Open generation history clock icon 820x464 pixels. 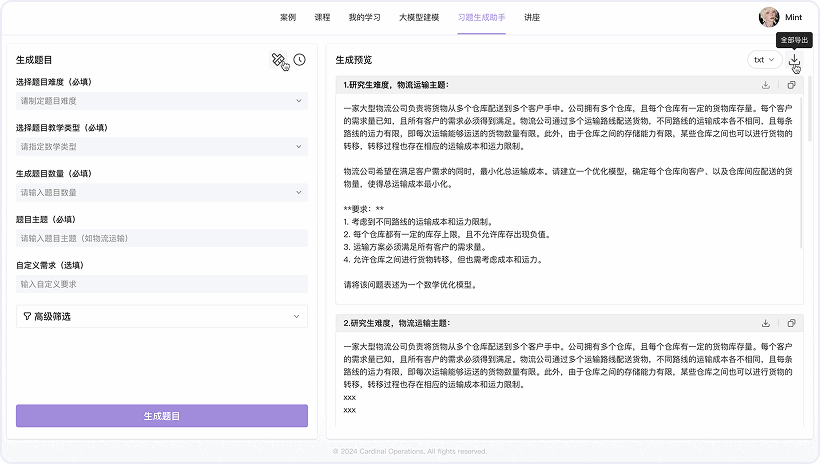pyautogui.click(x=299, y=60)
